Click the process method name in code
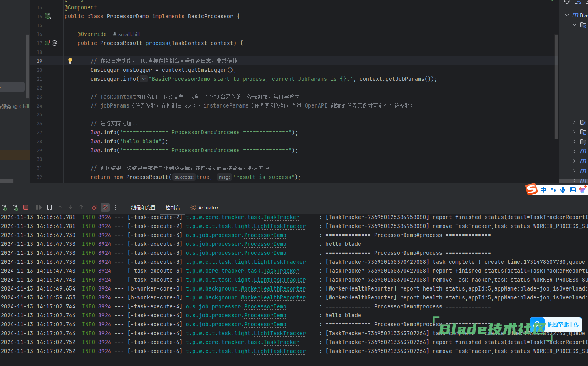This screenshot has height=366, width=588. point(157,43)
